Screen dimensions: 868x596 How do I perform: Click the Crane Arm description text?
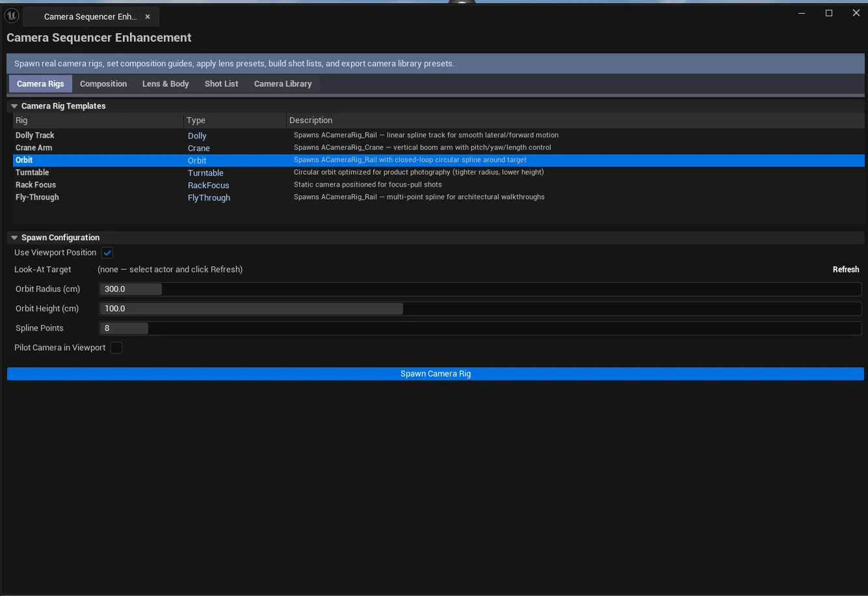click(423, 148)
